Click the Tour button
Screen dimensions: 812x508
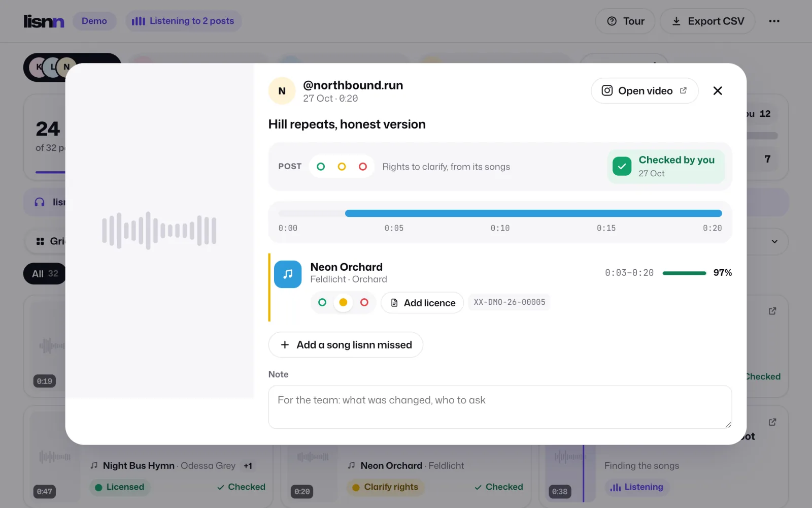(x=625, y=21)
